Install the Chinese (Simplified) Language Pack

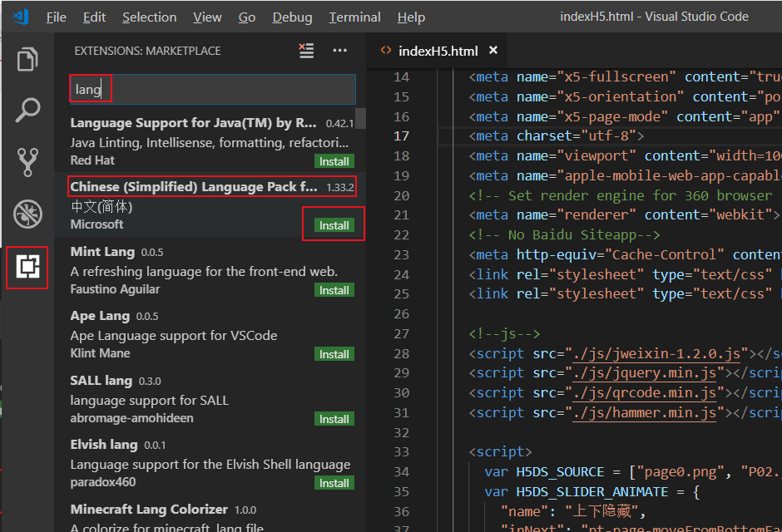pos(333,225)
